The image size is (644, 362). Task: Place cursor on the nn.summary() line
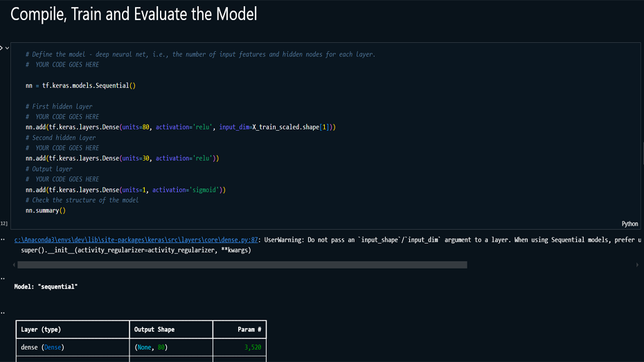(46, 210)
